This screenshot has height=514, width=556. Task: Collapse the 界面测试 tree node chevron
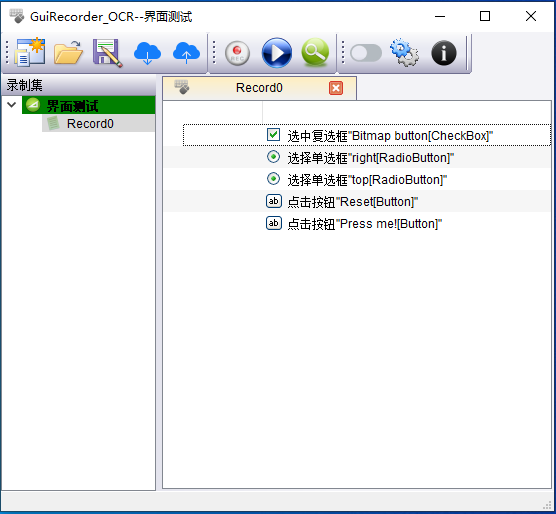12,105
